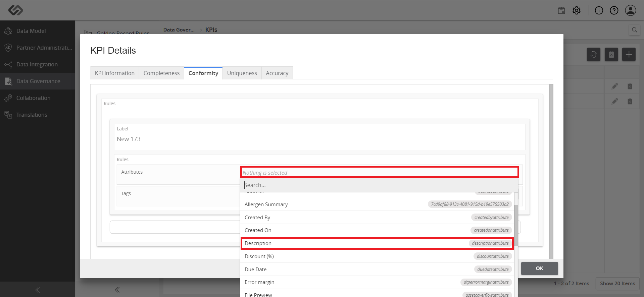Viewport: 644px width, 297px height.
Task: Click the Label field New 173
Action: pos(320,139)
